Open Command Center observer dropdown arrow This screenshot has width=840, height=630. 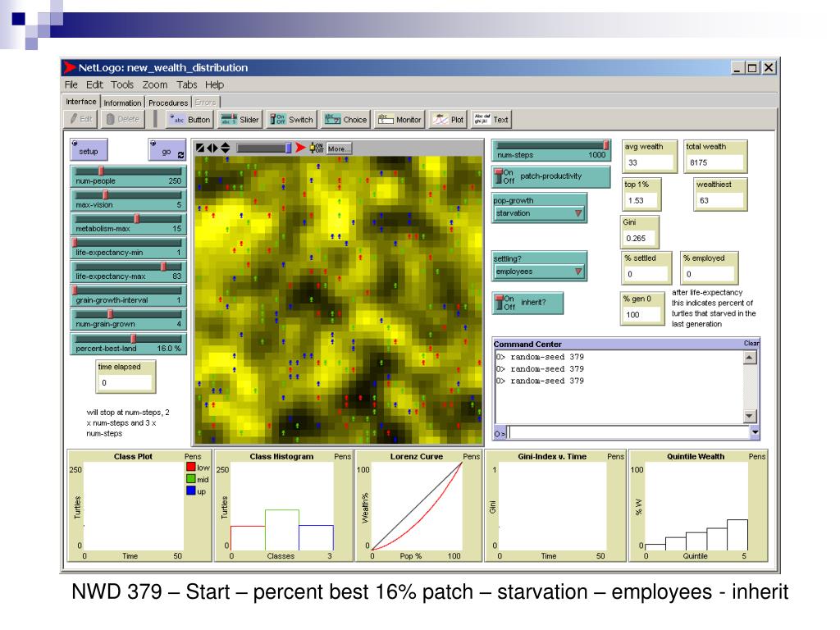pos(755,431)
